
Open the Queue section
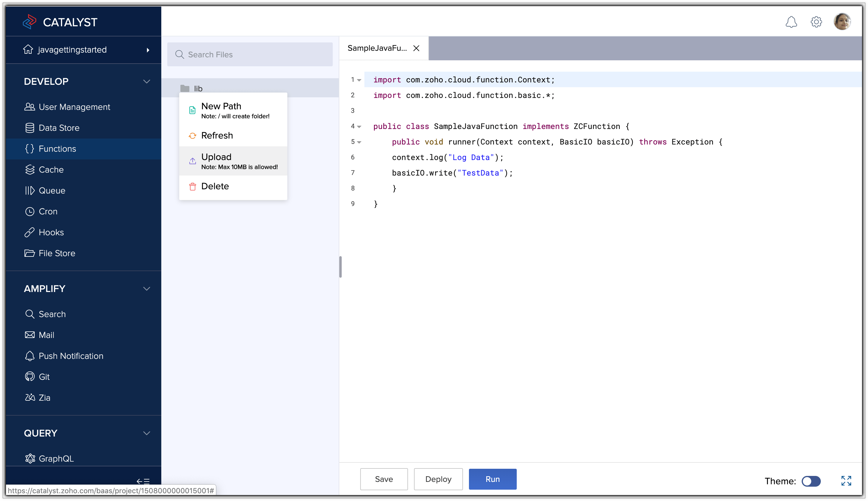[x=52, y=190]
